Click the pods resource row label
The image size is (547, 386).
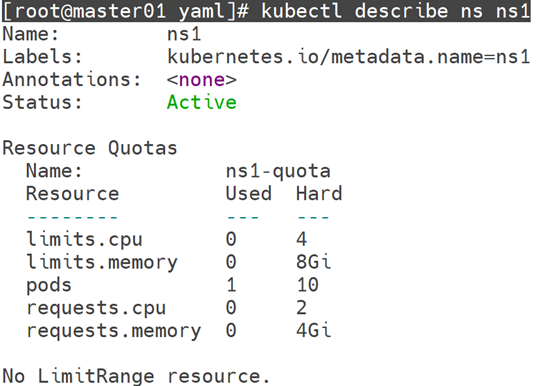49,285
